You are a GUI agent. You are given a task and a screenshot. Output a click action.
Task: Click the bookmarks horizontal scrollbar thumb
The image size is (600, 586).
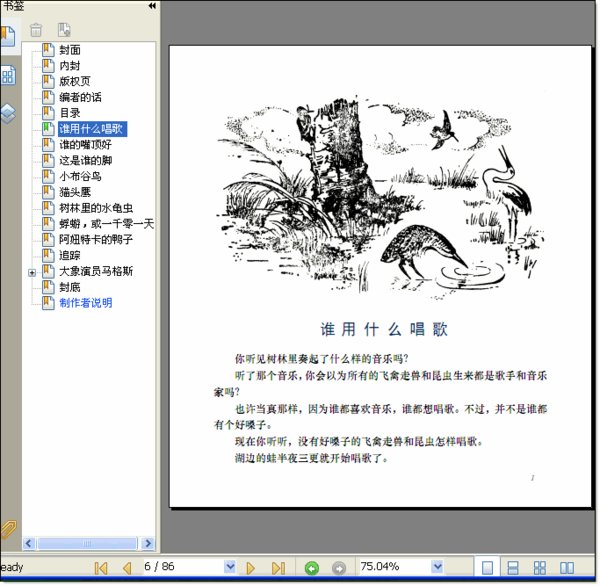coord(87,543)
